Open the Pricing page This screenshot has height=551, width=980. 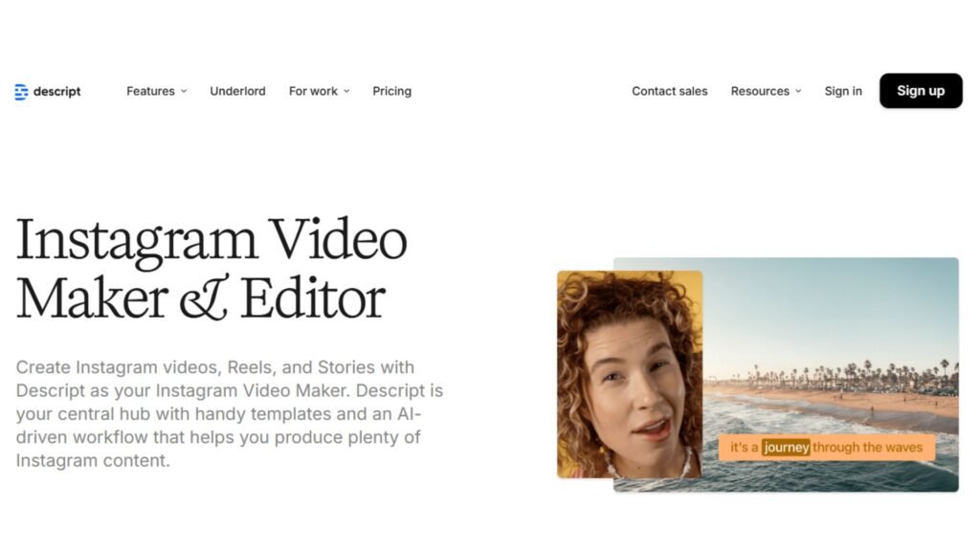pyautogui.click(x=391, y=91)
